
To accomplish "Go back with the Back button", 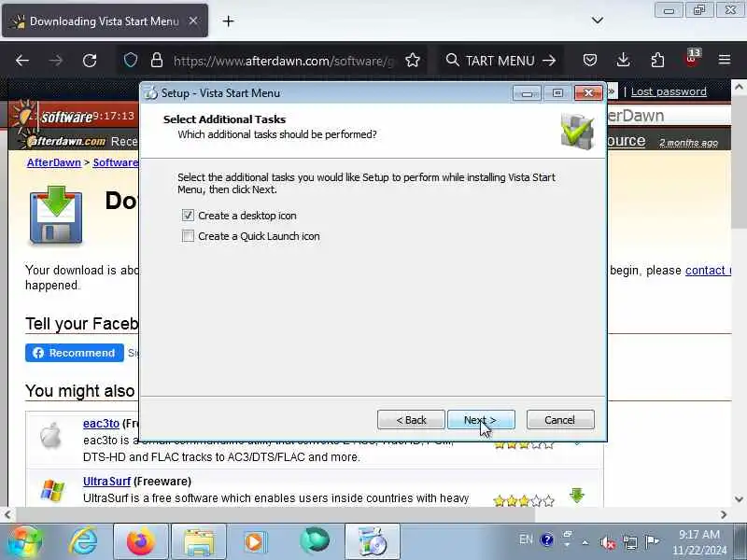I will click(411, 420).
